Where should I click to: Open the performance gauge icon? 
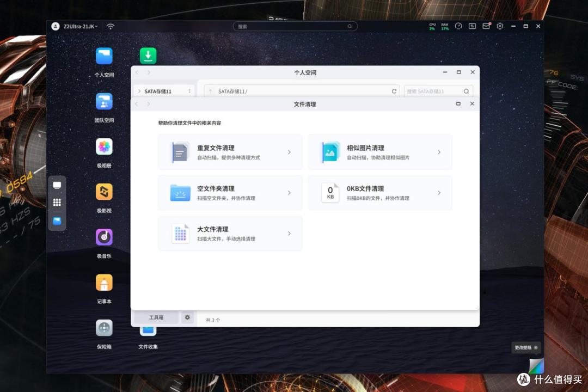coord(458,26)
